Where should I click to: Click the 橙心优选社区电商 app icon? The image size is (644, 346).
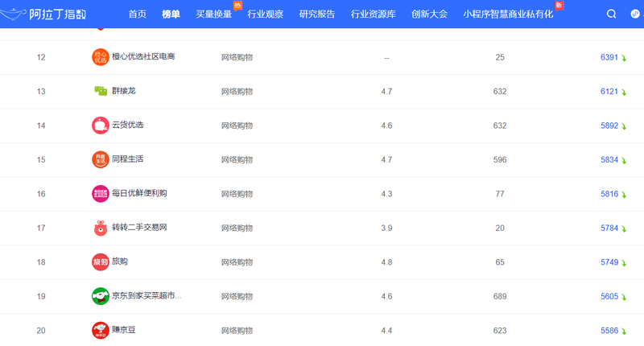pos(100,57)
